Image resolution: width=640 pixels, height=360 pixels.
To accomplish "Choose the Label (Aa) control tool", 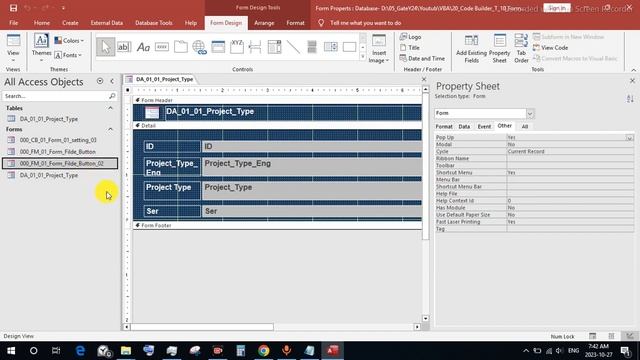I will pyautogui.click(x=143, y=47).
